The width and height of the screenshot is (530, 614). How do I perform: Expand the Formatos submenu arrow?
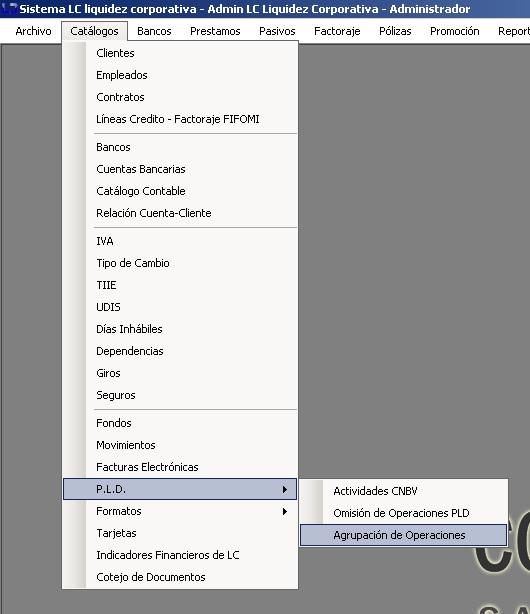[285, 511]
